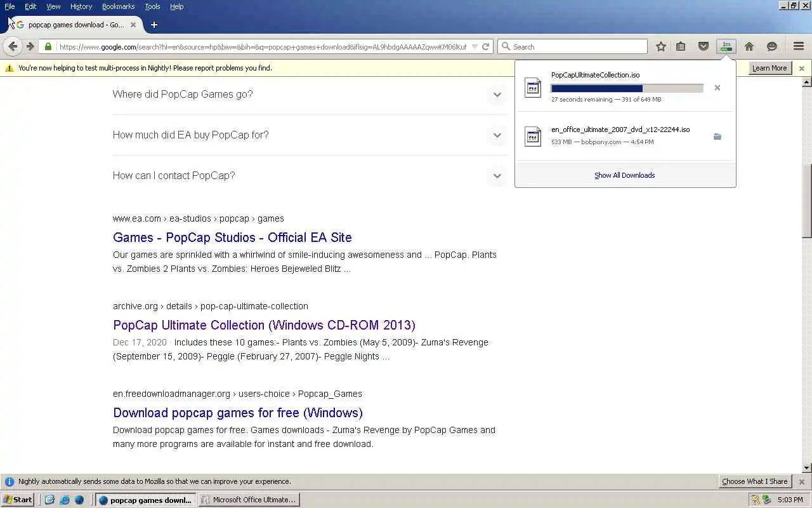Click the second system tray icon
The image size is (812, 508).
[766, 500]
